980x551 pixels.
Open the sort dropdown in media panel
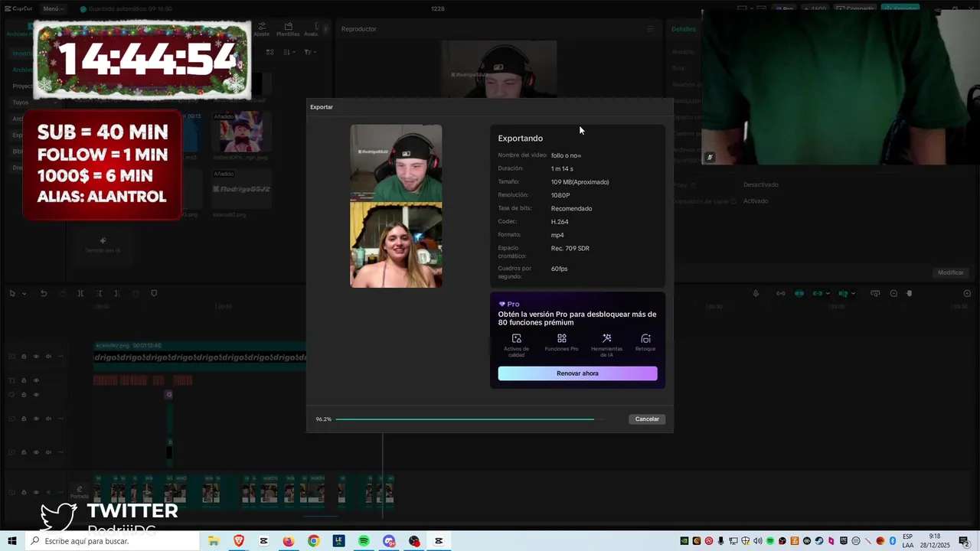click(289, 52)
